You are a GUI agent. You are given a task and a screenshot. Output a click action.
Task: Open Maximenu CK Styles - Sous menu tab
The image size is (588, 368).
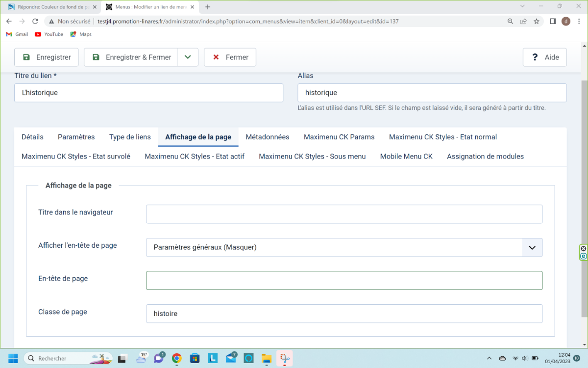click(x=312, y=157)
